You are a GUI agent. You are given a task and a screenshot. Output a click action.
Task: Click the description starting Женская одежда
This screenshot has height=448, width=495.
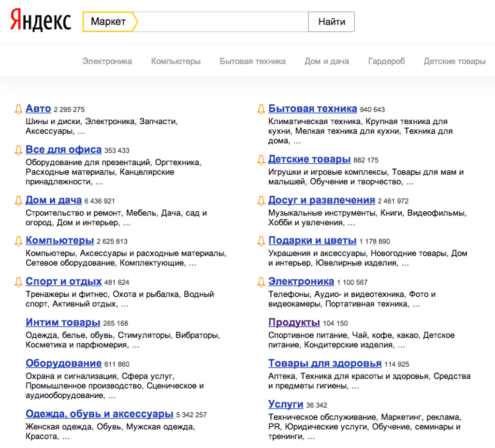(x=110, y=432)
